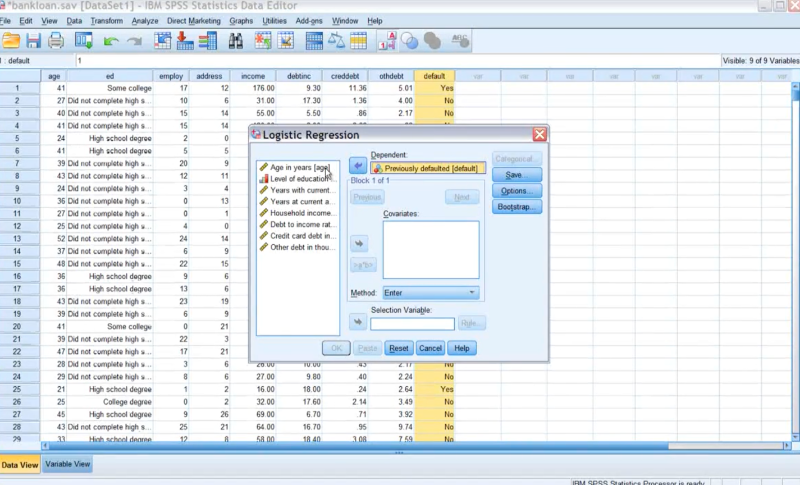Open the Data menu
Screen dimensions: 800x485
point(74,21)
